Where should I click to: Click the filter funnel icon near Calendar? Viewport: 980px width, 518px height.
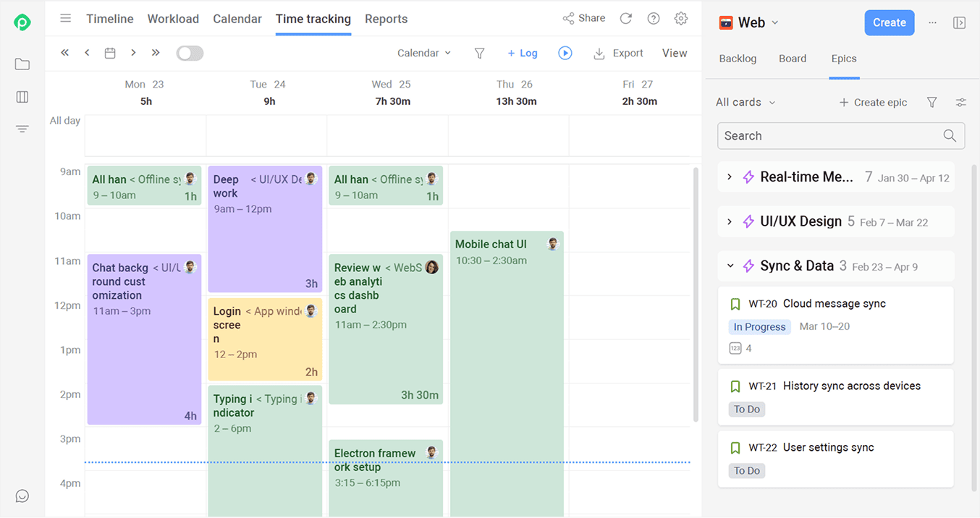pos(479,53)
